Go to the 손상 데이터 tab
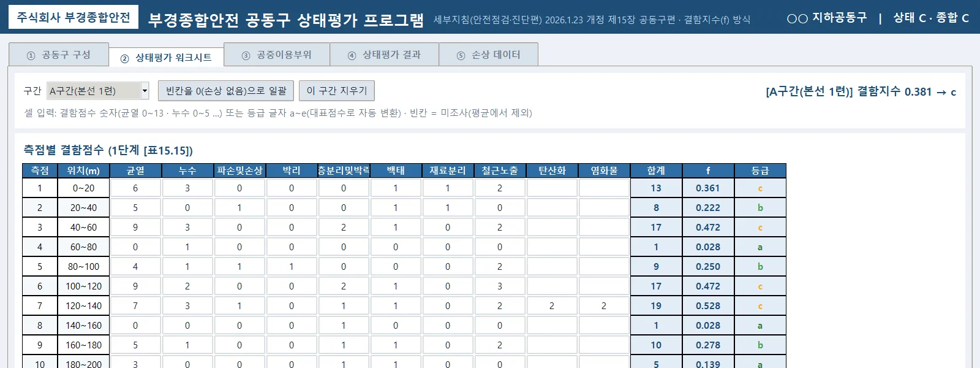Viewport: 980px width, 368px height. click(489, 55)
